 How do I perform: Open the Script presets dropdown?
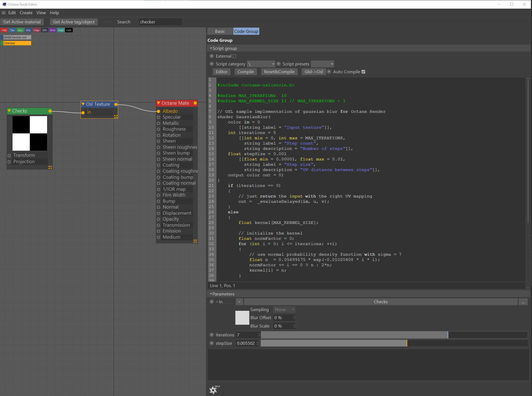[x=323, y=64]
